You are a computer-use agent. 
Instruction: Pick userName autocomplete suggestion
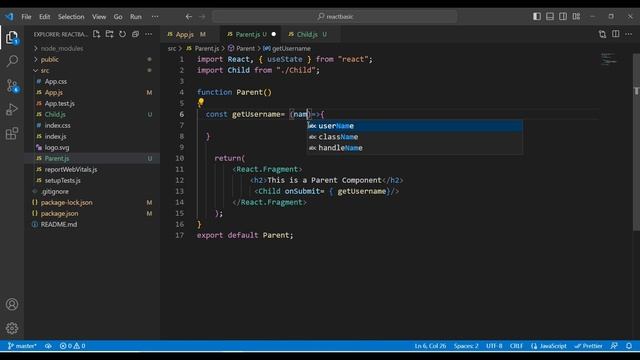pos(415,126)
